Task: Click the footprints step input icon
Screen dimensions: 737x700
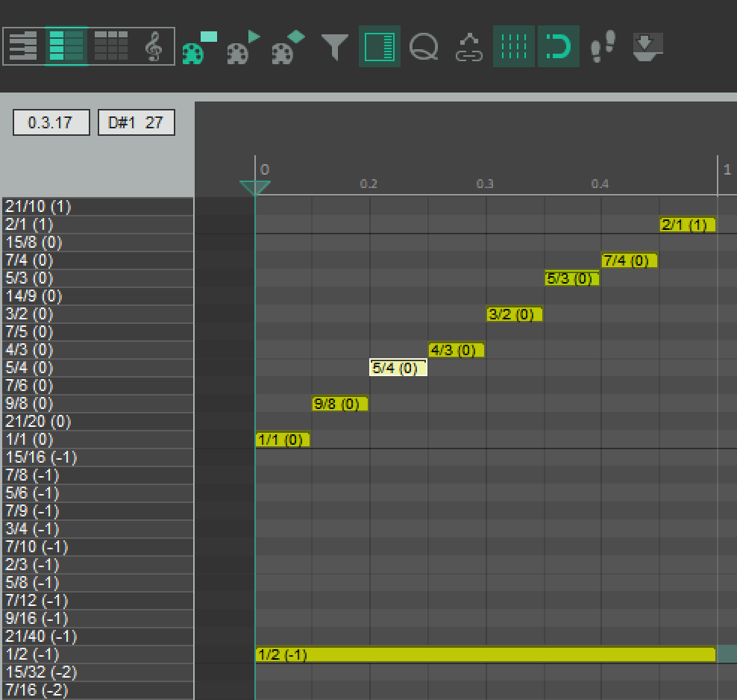Action: pyautogui.click(x=602, y=46)
